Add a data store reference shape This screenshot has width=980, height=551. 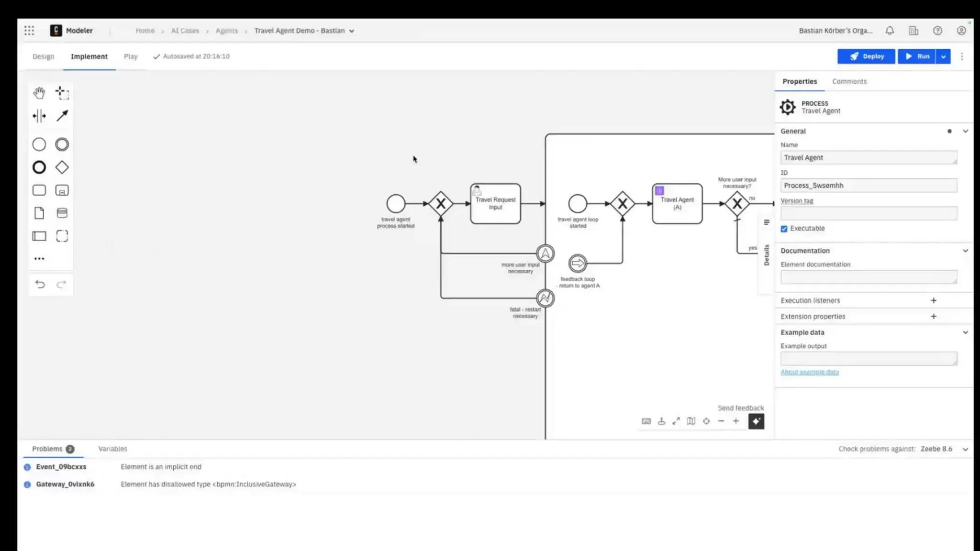click(62, 213)
